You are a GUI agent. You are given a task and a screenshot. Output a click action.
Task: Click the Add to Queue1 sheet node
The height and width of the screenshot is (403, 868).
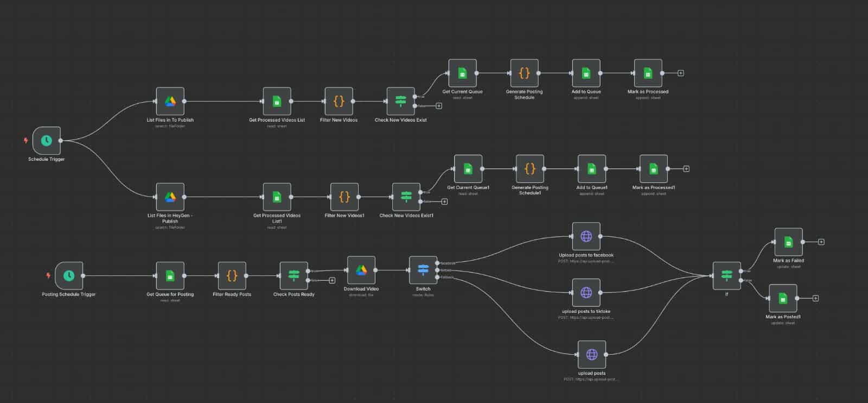591,169
